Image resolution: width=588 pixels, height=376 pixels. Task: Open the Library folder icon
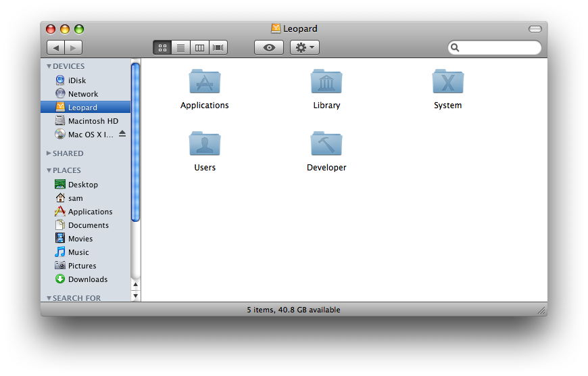(x=326, y=81)
